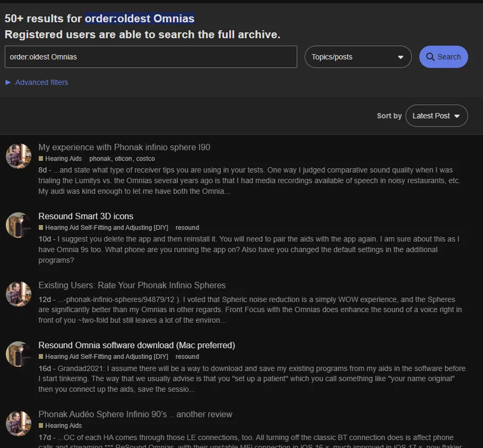The height and width of the screenshot is (448, 483).
Task: Open the Sort by Latest Post dropdown
Action: pos(436,116)
